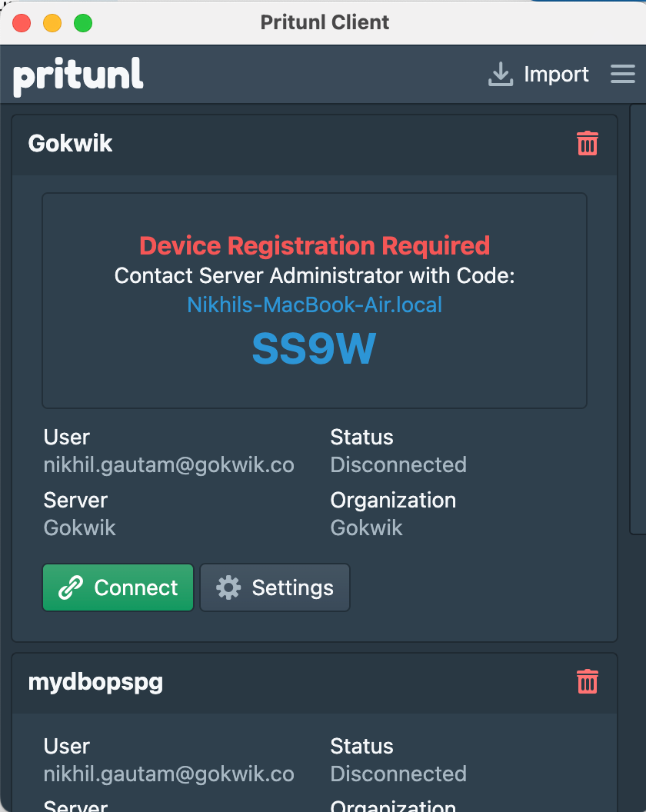The width and height of the screenshot is (646, 812).
Task: Select the mydbopspg profile name
Action: tap(95, 682)
